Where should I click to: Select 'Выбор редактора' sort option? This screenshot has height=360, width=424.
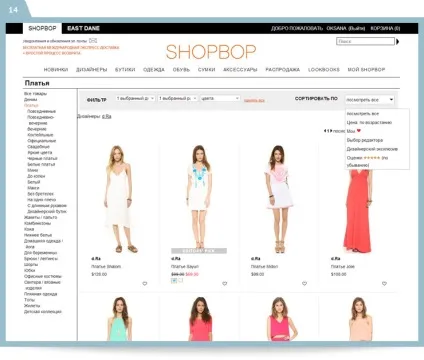pyautogui.click(x=365, y=140)
